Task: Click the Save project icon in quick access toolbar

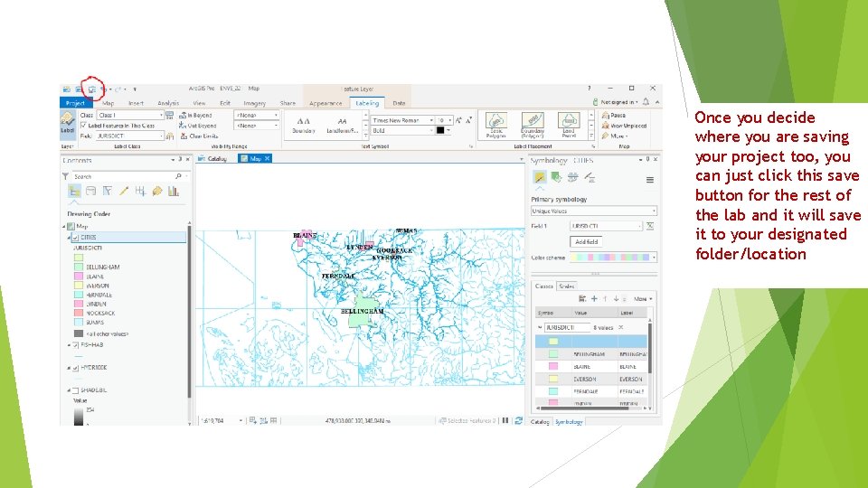Action: click(92, 89)
